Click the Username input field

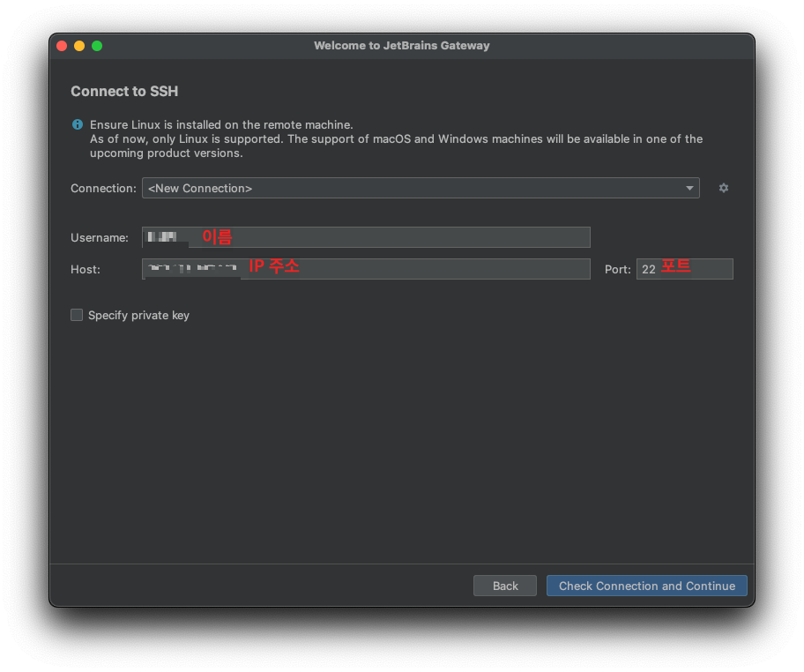(366, 237)
